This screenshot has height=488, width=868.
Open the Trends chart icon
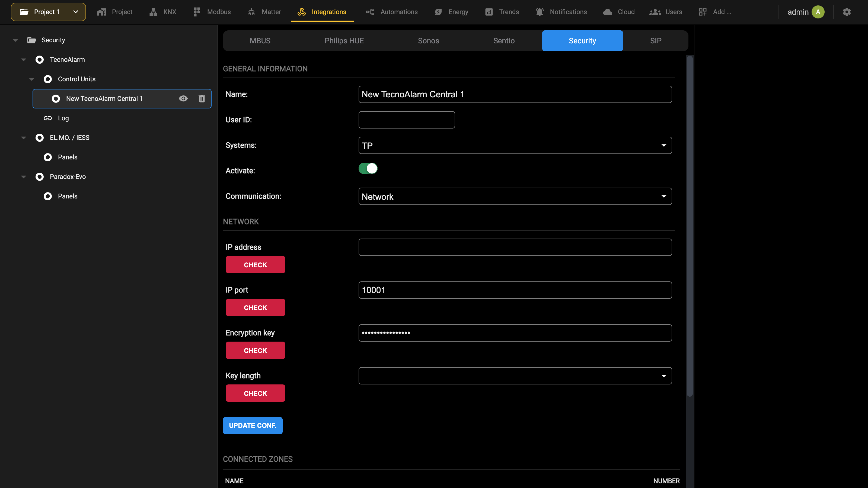pyautogui.click(x=489, y=12)
